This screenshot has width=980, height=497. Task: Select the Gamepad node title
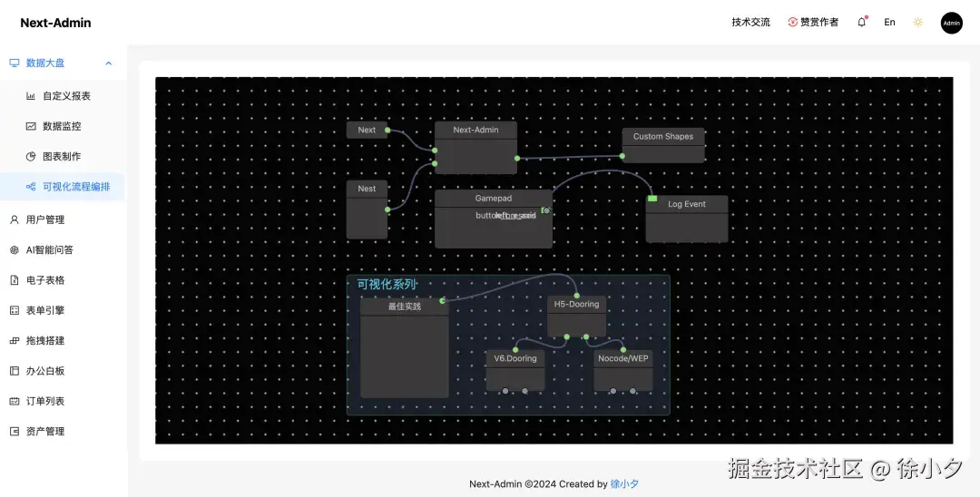[493, 199]
